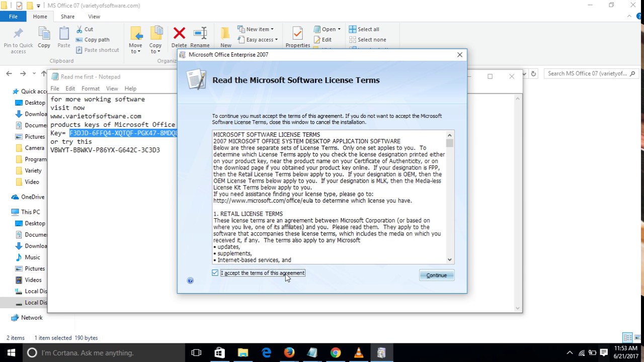Click the Task View icon

pyautogui.click(x=196, y=352)
